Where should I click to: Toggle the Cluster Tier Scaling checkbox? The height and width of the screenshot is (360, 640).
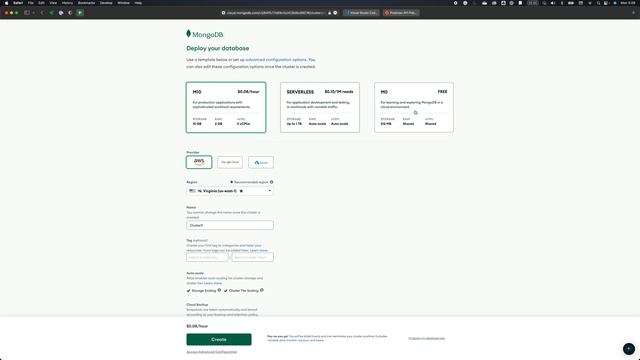226,291
